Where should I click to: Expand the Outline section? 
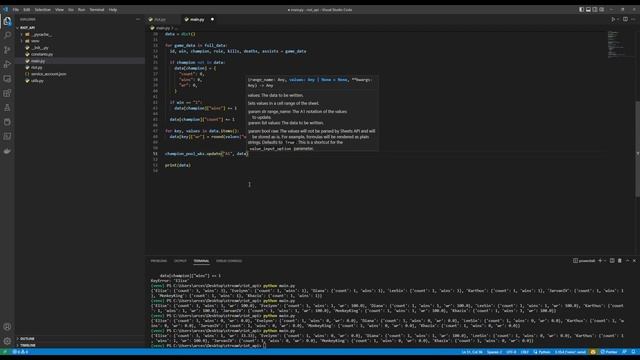(27, 339)
